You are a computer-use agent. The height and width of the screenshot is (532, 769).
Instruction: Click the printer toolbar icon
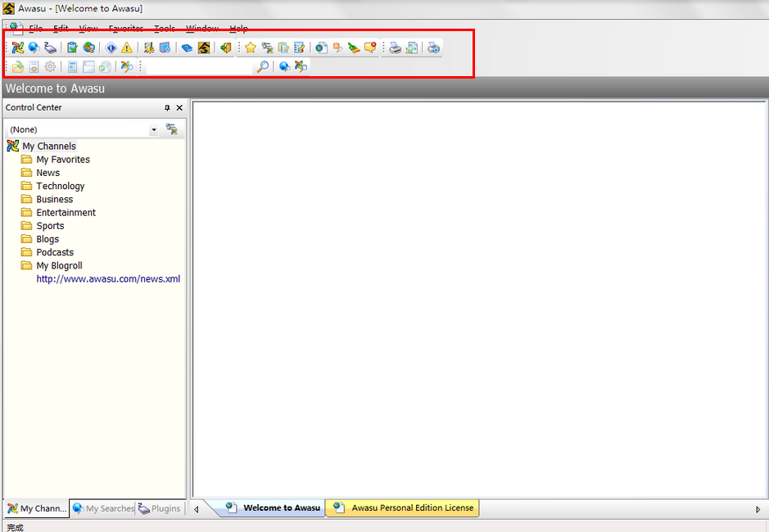tap(396, 47)
